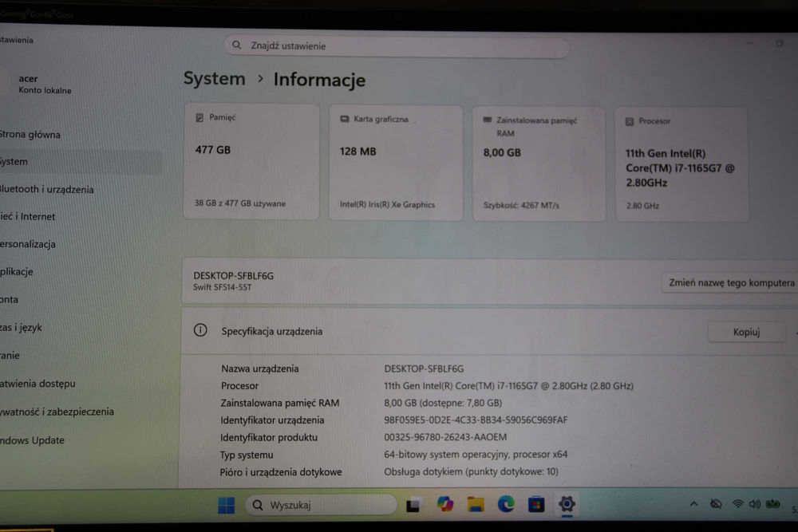Image resolution: width=798 pixels, height=532 pixels.
Task: Open the 477 GB Pamięć card
Action: coord(251,162)
